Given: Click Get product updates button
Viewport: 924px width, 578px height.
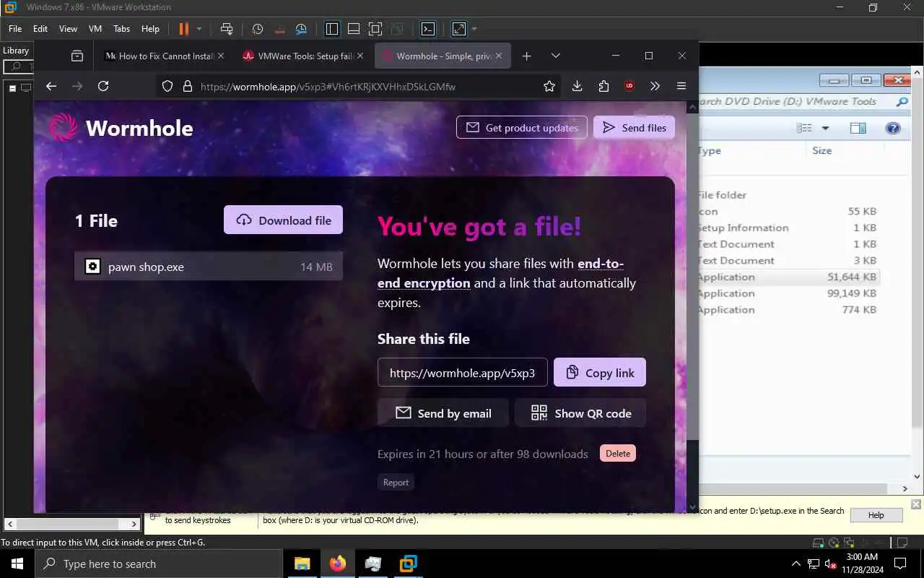Looking at the screenshot, I should coord(521,128).
